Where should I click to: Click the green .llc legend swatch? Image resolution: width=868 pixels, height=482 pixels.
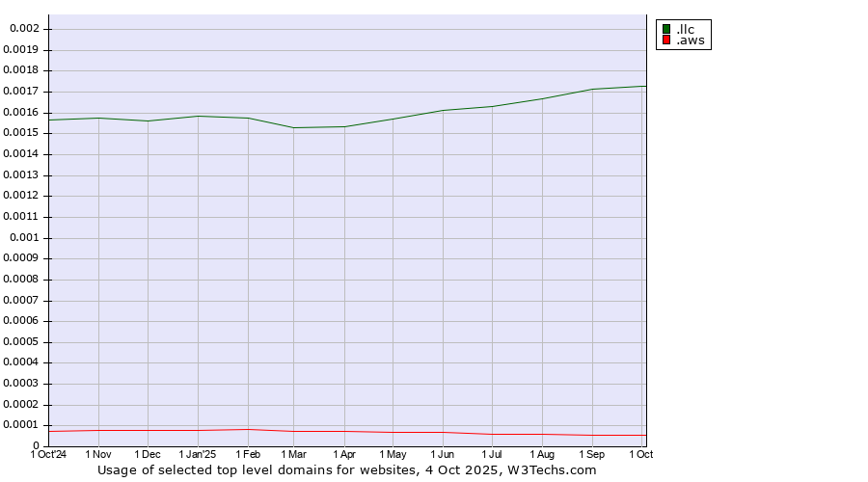666,29
